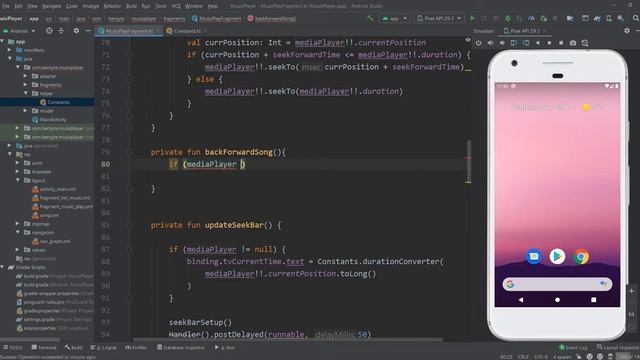Select the Pixel API 29 2 emulator tab
The image size is (640, 360).
point(524,31)
